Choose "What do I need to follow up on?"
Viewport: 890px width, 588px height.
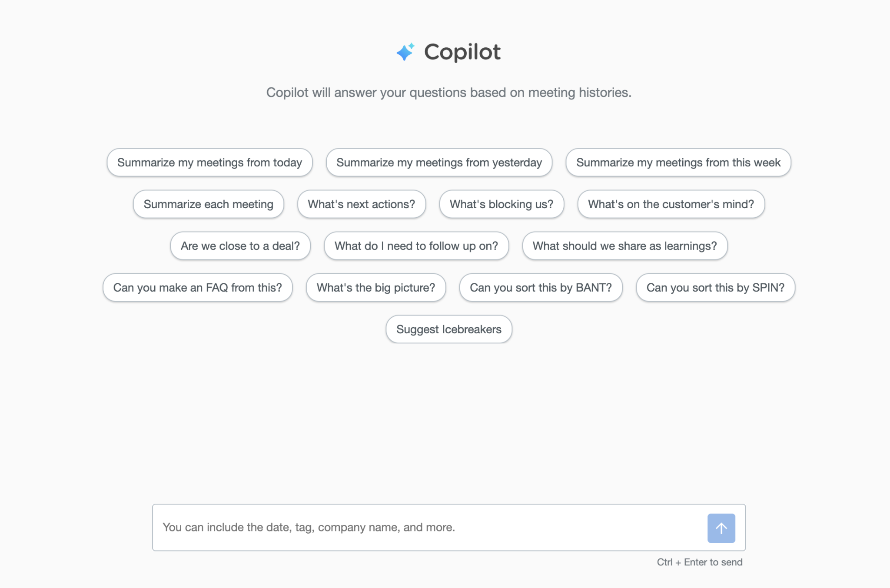click(x=416, y=246)
